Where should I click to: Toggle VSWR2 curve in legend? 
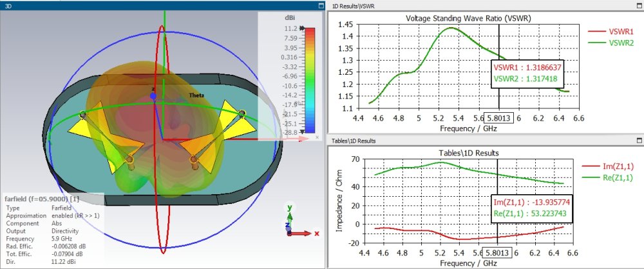click(610, 43)
